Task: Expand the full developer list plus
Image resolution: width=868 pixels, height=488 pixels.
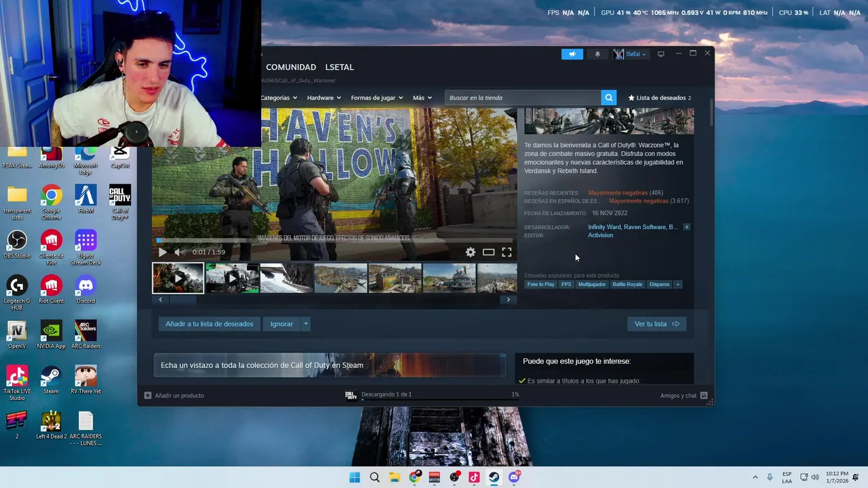Action: (x=686, y=227)
